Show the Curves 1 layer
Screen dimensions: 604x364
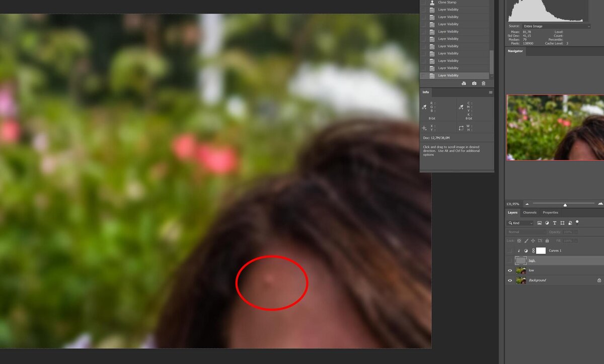tap(510, 251)
